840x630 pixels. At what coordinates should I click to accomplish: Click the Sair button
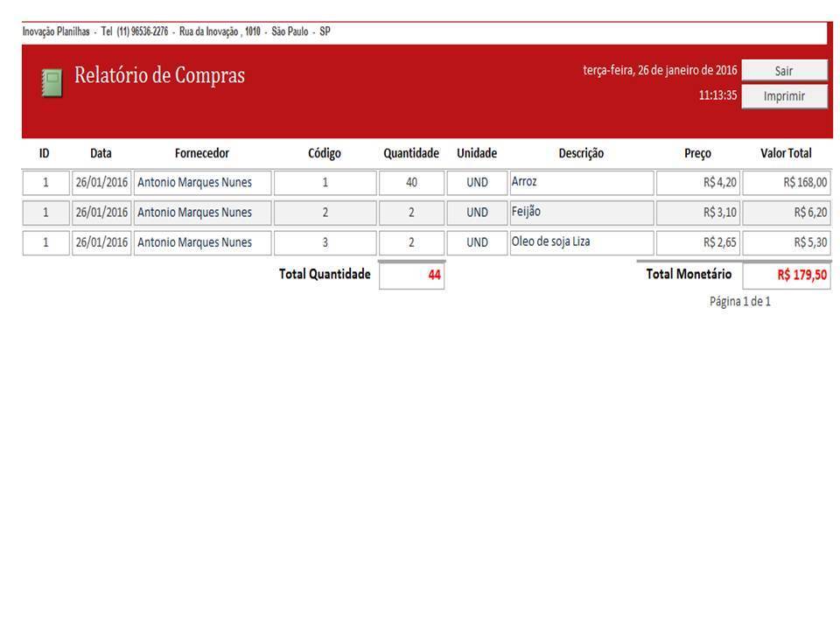pos(784,70)
